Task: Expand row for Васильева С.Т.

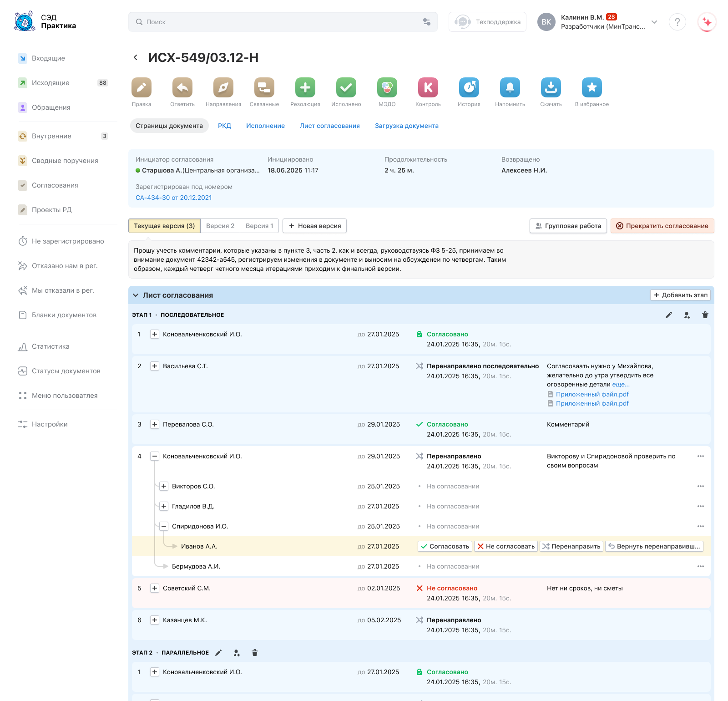Action: point(155,366)
